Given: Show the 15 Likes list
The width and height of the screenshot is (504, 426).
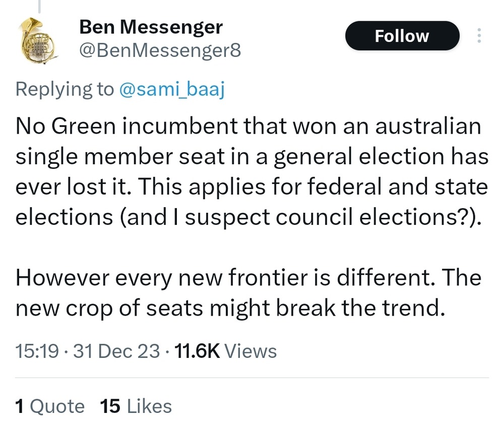Looking at the screenshot, I should click(x=136, y=406).
